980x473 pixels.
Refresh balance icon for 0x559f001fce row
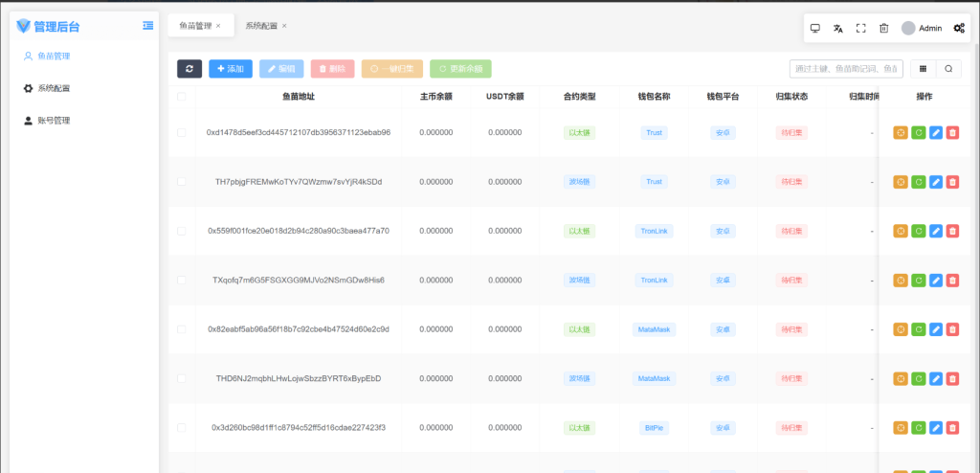[x=918, y=231]
